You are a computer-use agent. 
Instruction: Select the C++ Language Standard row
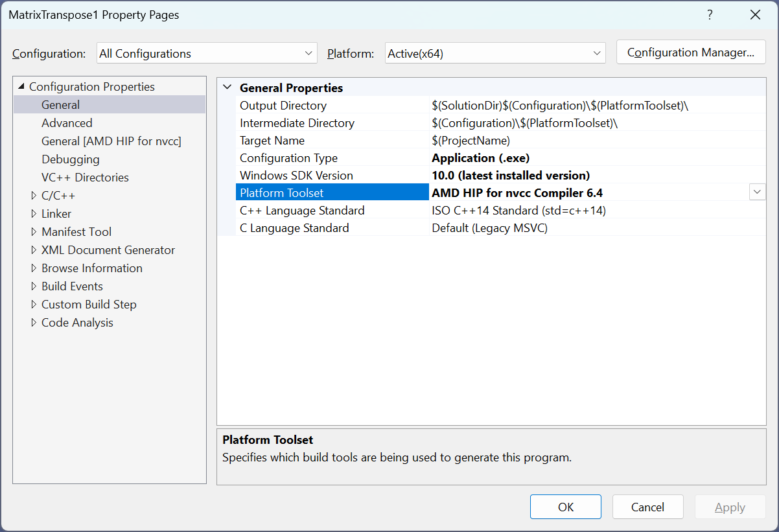click(x=302, y=211)
